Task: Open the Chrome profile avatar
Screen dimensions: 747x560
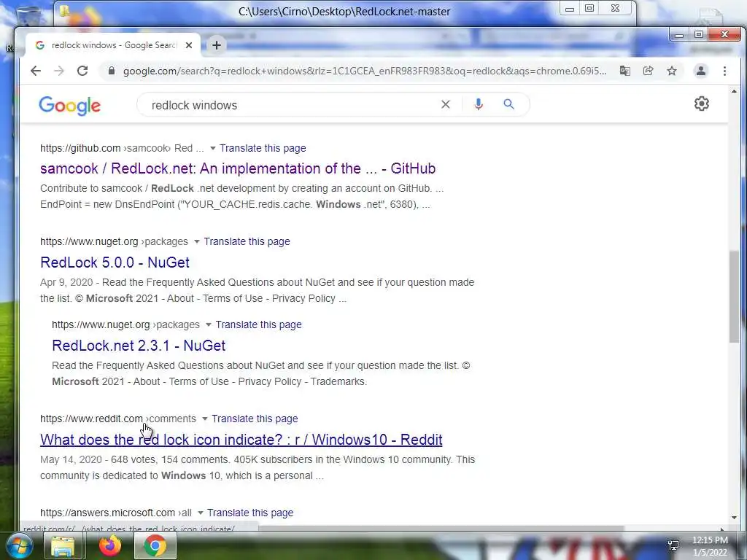Action: pos(701,71)
